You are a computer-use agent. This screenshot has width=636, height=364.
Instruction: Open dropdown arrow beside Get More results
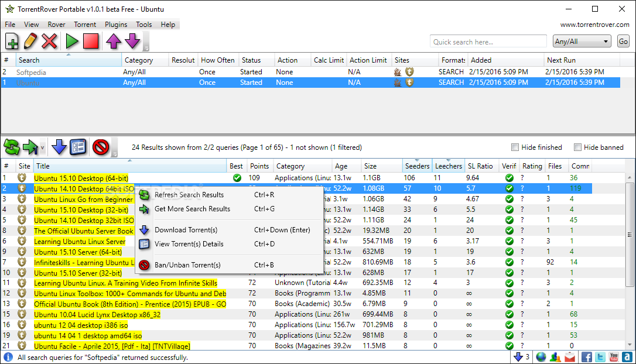pyautogui.click(x=42, y=147)
